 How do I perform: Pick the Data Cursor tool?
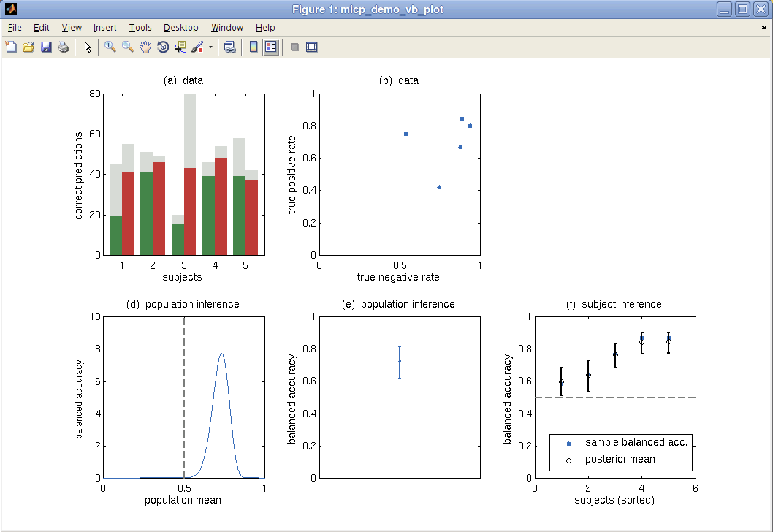[180, 47]
